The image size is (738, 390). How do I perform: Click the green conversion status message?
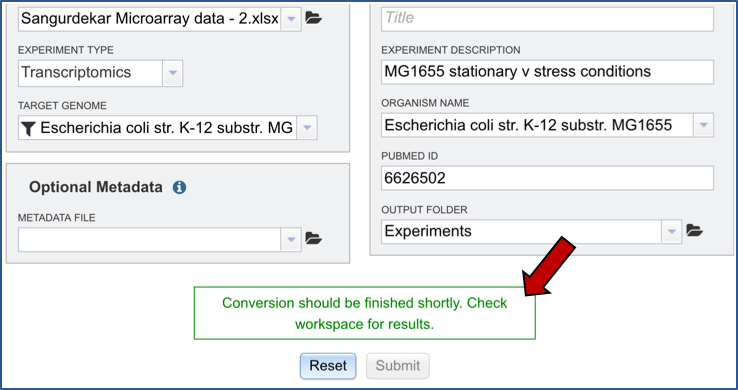pos(365,313)
